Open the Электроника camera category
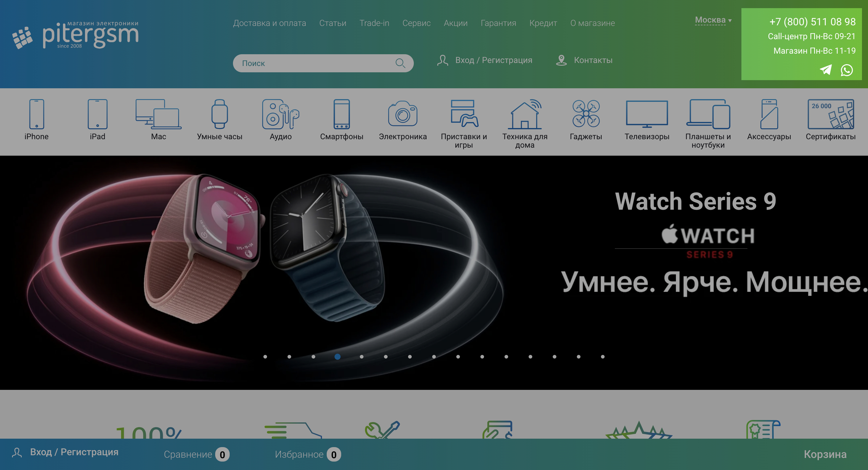 coord(403,114)
